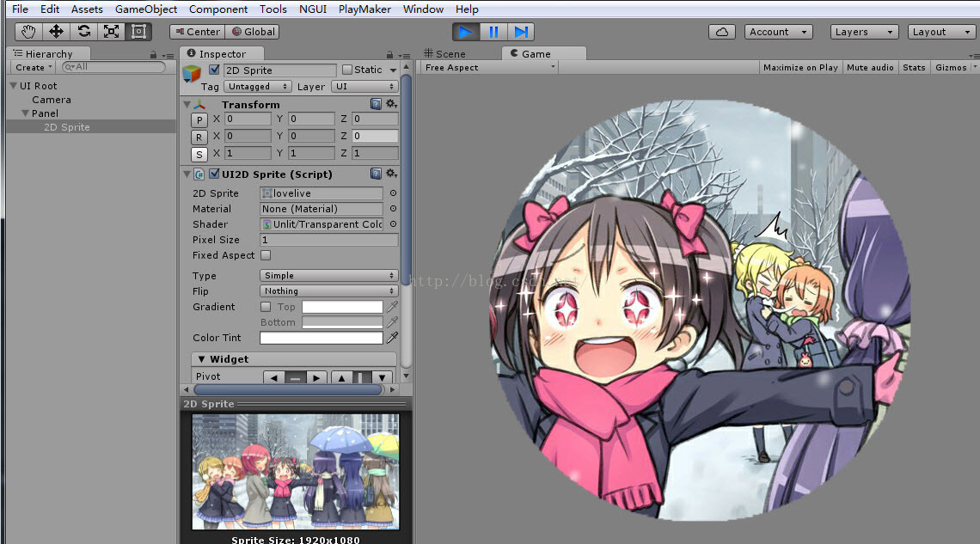Enable the Fixed Aspect checkbox
Screen dimensions: 980x544
pos(266,255)
